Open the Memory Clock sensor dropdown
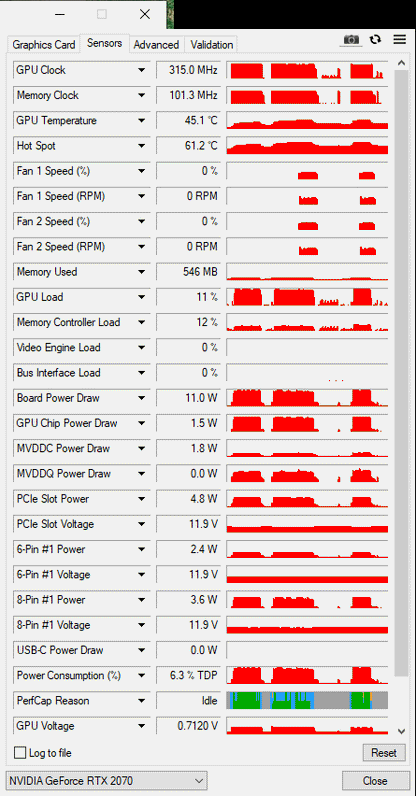 tap(141, 95)
